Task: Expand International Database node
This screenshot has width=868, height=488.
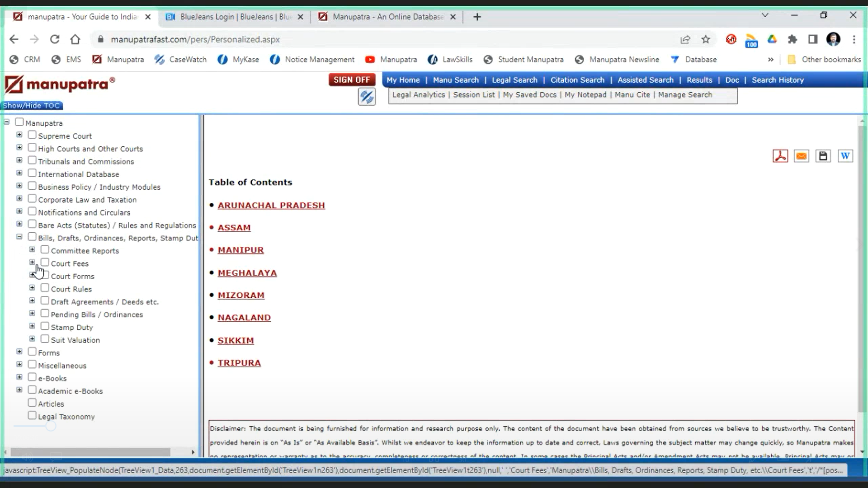Action: click(x=19, y=173)
